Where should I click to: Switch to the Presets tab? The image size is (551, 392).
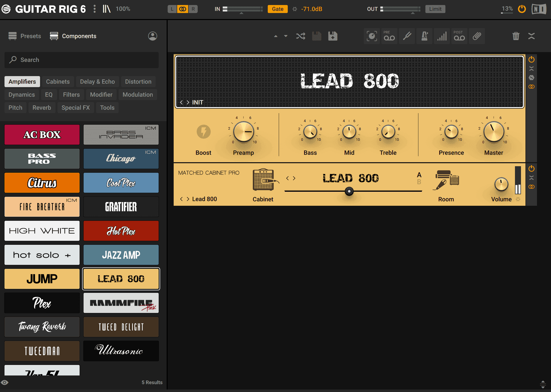coord(25,36)
